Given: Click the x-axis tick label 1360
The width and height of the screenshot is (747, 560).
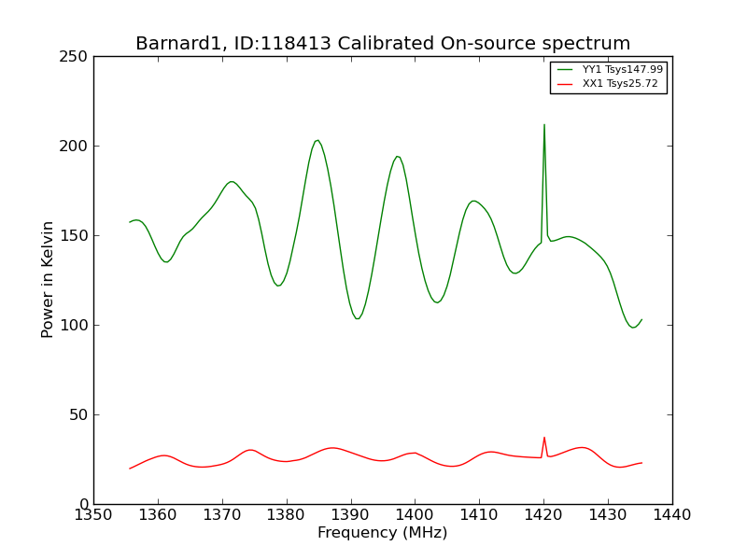Looking at the screenshot, I should 158,515.
